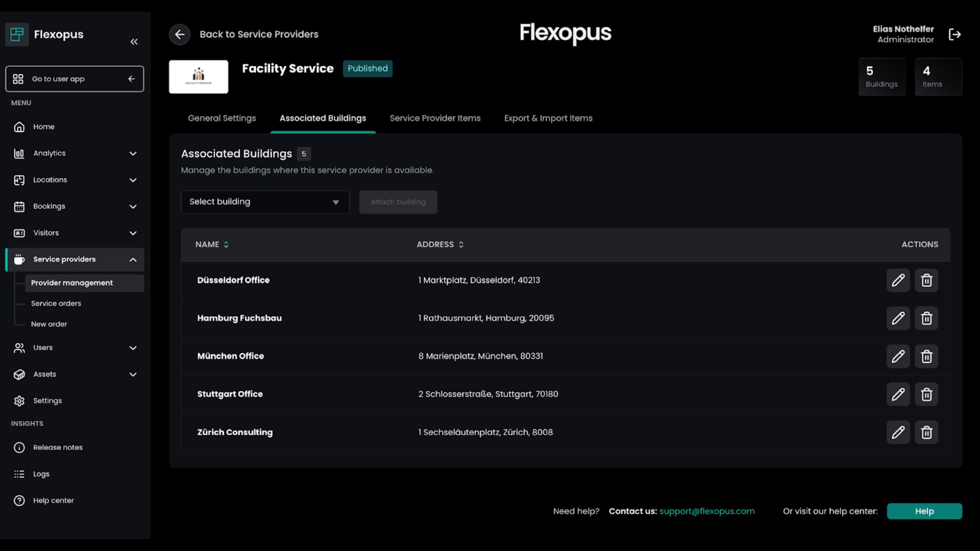The image size is (980, 551).
Task: Click the Help button at bottom right
Action: [924, 511]
